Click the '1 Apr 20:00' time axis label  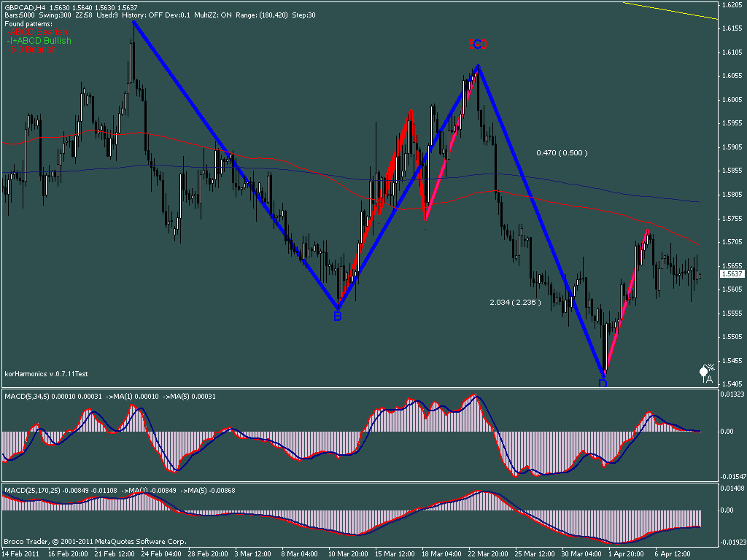tap(628, 554)
